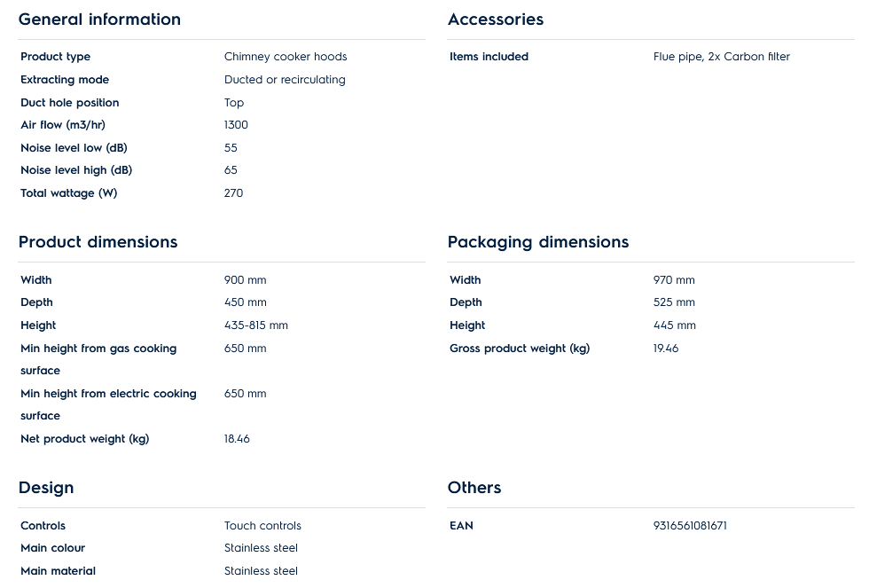
Task: Click the Air flow value 1300
Action: pyautogui.click(x=236, y=125)
